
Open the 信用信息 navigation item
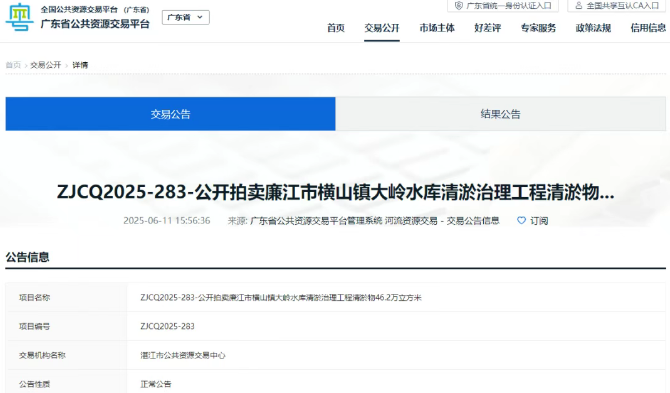tap(648, 28)
